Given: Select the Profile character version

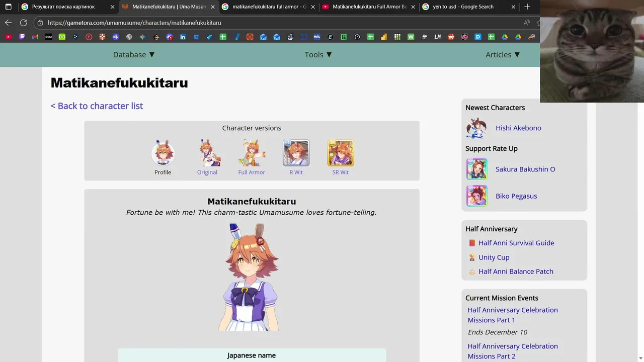Looking at the screenshot, I should pyautogui.click(x=163, y=157).
